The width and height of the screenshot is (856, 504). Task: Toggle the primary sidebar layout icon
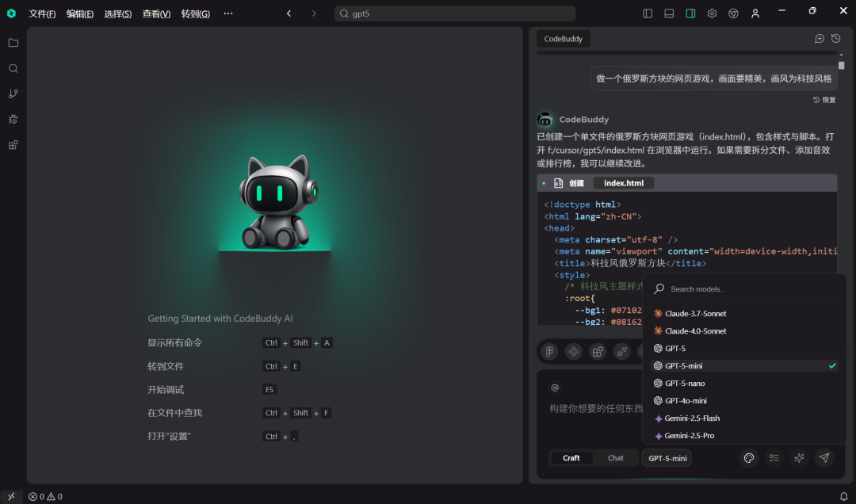648,13
